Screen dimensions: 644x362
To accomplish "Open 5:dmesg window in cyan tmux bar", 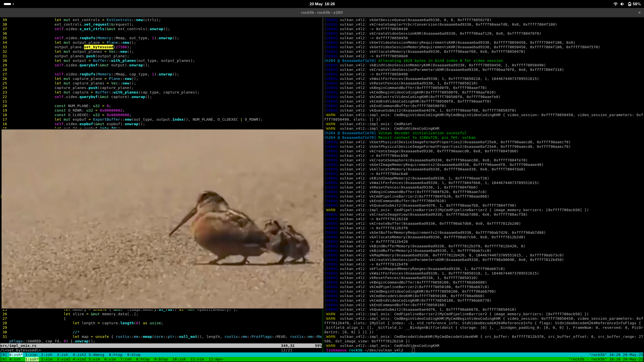I will pos(97,355).
